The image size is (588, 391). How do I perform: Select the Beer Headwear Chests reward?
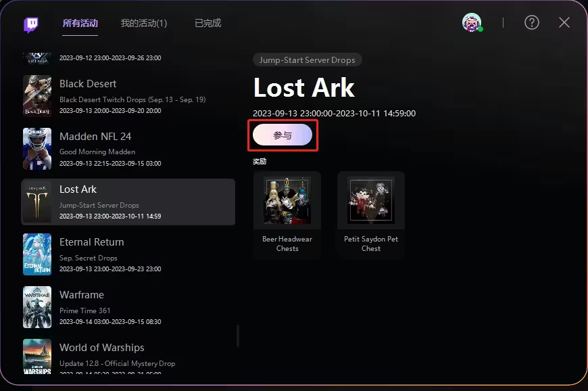(287, 214)
